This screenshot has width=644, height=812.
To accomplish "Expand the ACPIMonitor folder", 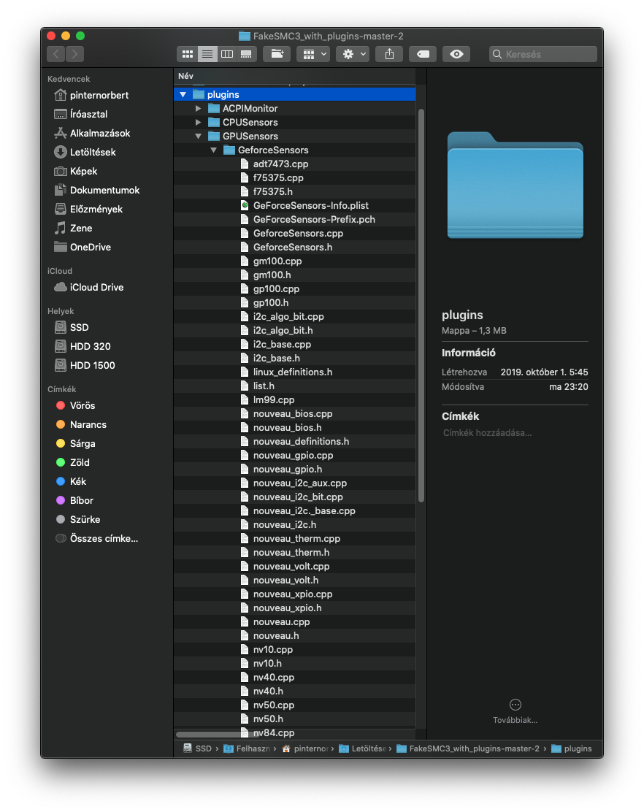I will [x=198, y=108].
